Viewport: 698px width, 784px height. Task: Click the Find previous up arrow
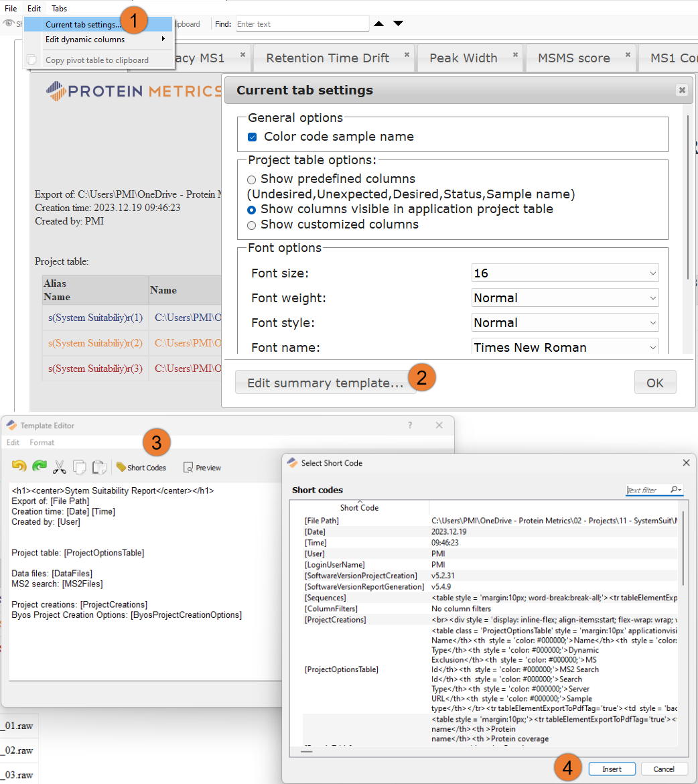tap(379, 23)
